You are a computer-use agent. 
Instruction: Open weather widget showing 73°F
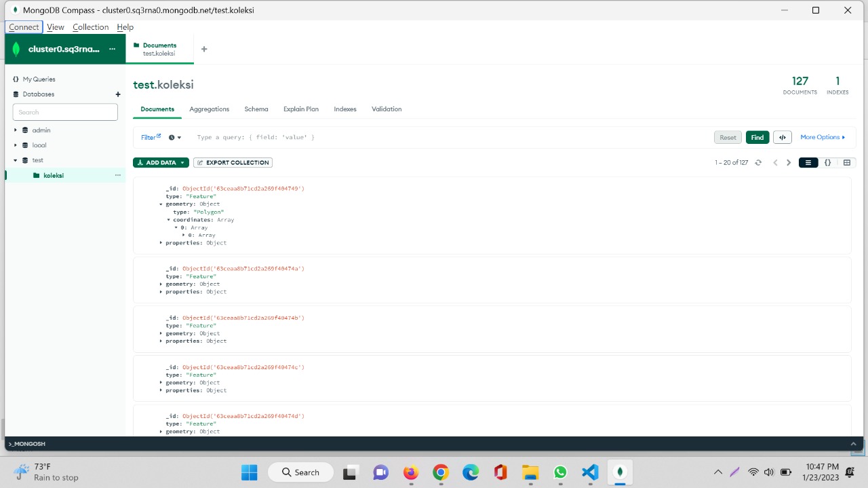(46, 472)
